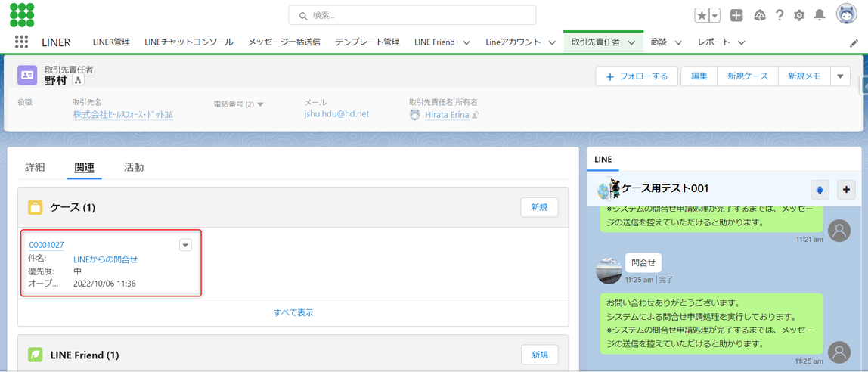Click the collapsed side panel handle at right edge
The height and width of the screenshot is (372, 868).
point(863,85)
